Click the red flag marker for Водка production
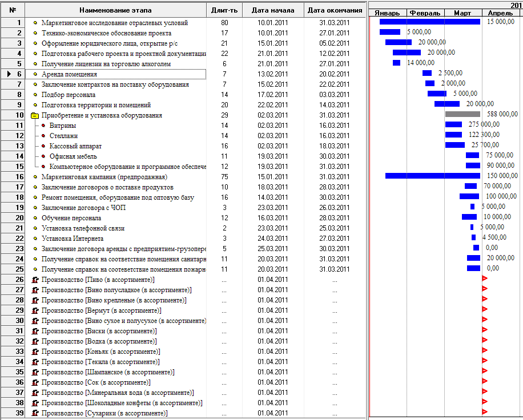 [x=485, y=340]
